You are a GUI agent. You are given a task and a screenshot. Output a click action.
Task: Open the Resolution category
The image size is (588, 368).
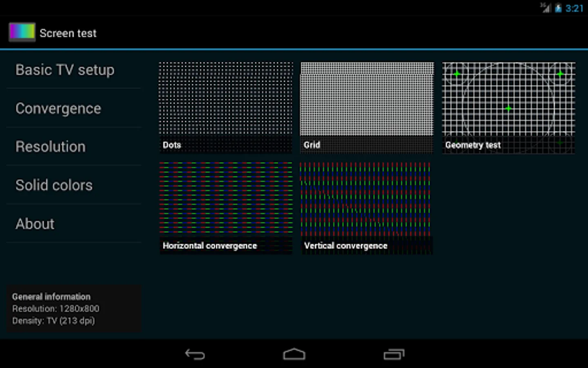74,147
